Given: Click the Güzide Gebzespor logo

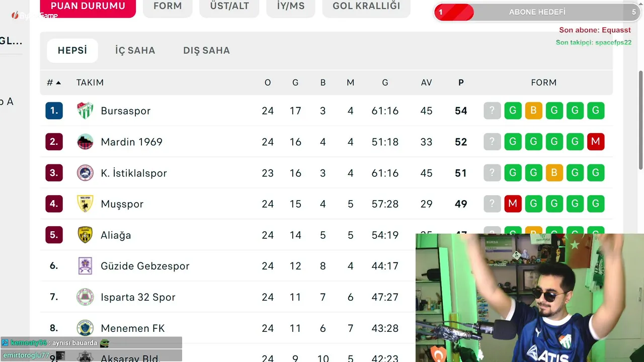Looking at the screenshot, I should tap(85, 266).
